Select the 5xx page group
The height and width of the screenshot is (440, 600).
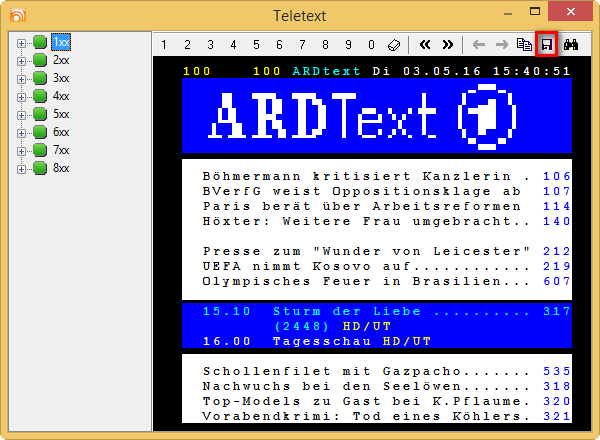(61, 114)
